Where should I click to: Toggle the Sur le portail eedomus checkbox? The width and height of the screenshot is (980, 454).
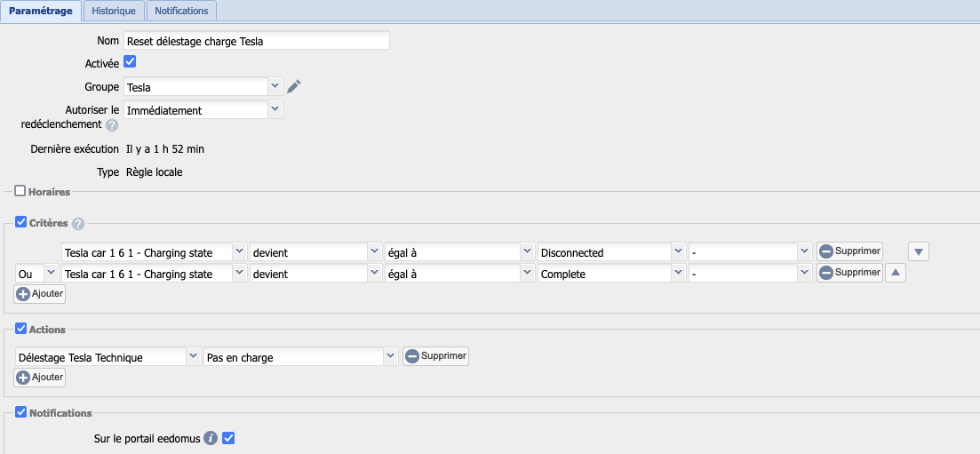pos(228,438)
